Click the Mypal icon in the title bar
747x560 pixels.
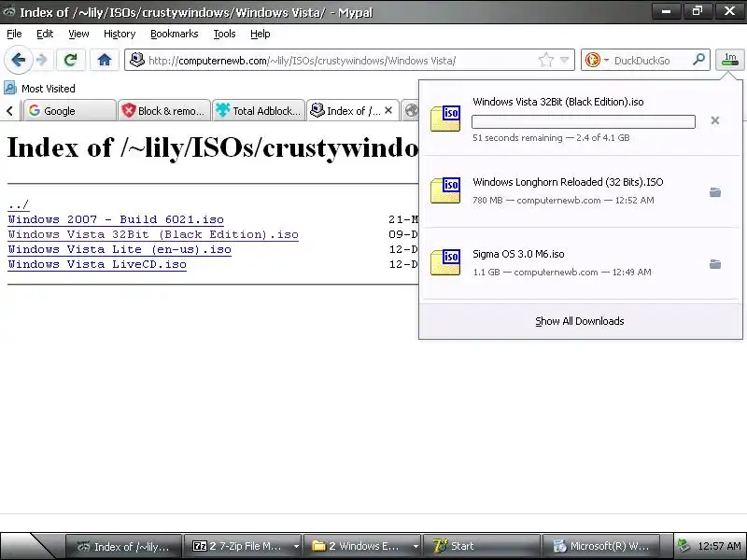[9, 12]
